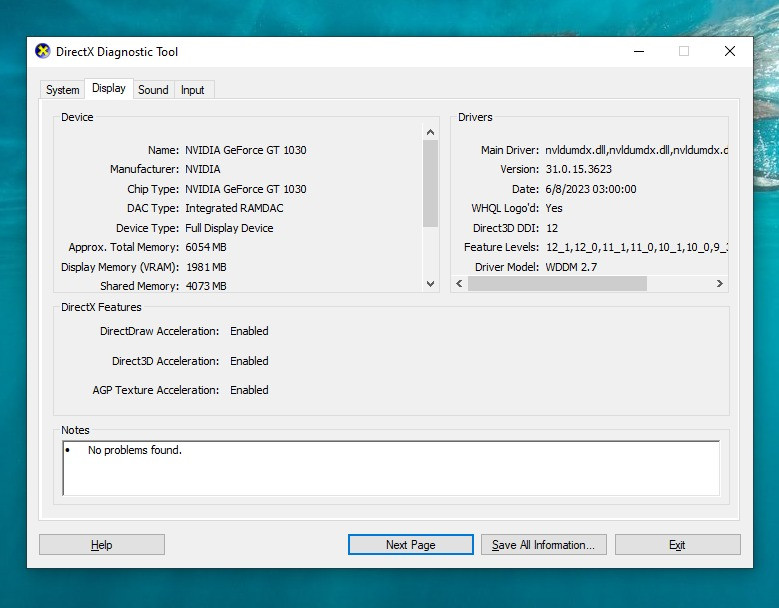The width and height of the screenshot is (779, 608).
Task: Click the Help button
Action: pyautogui.click(x=102, y=544)
